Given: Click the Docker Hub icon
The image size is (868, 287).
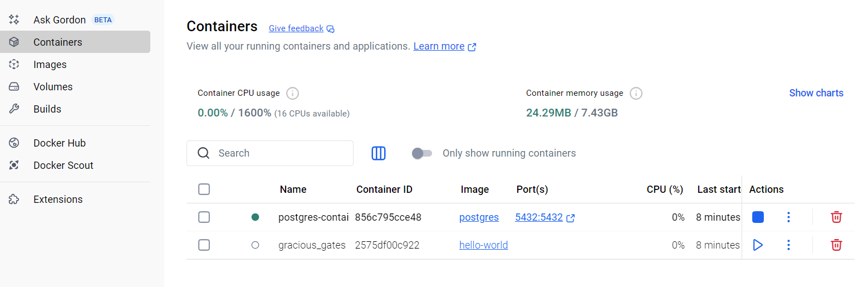Looking at the screenshot, I should [x=14, y=143].
